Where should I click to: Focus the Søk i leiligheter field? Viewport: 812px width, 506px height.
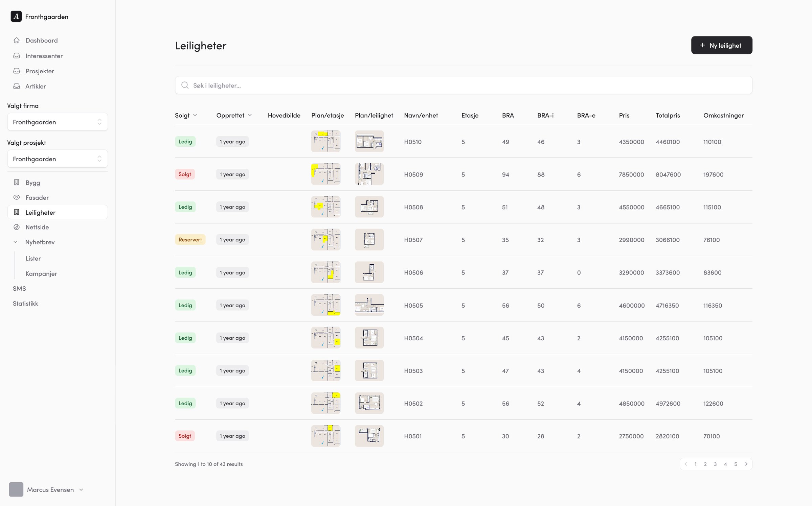(464, 85)
